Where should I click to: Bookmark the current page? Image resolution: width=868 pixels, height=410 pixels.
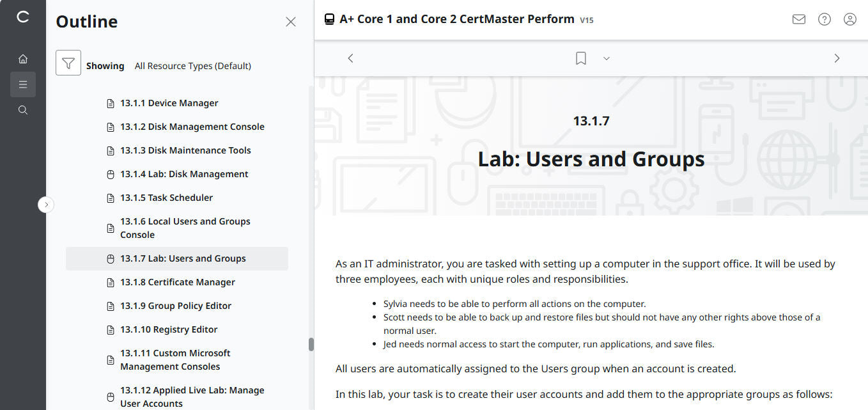580,58
